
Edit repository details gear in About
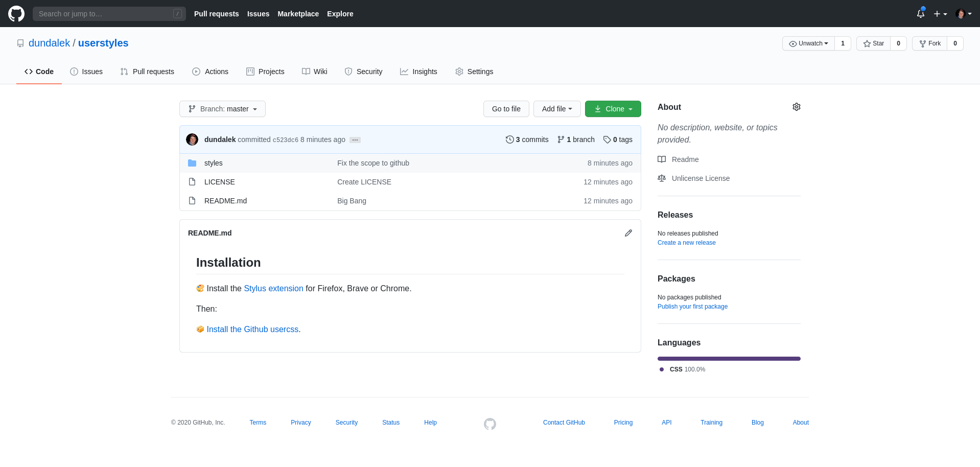click(x=797, y=107)
